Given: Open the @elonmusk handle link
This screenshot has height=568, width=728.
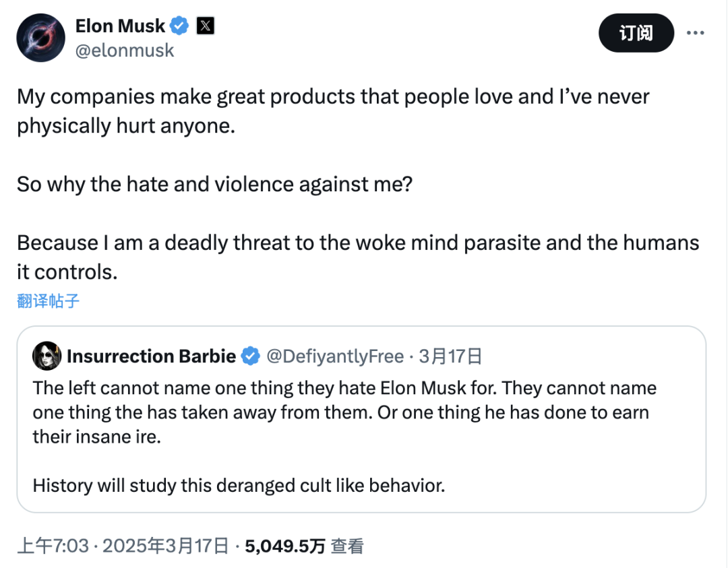Looking at the screenshot, I should [125, 50].
